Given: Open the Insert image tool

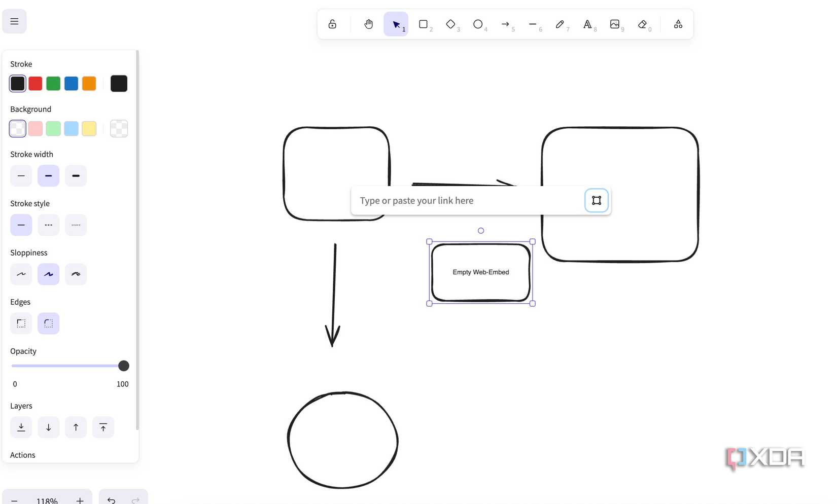Looking at the screenshot, I should click(615, 24).
